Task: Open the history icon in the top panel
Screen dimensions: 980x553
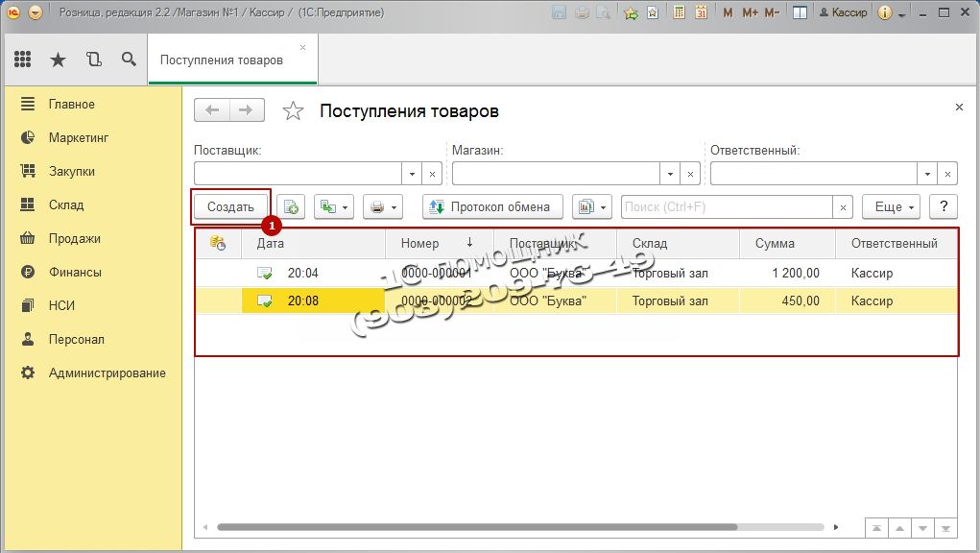Action: (93, 60)
